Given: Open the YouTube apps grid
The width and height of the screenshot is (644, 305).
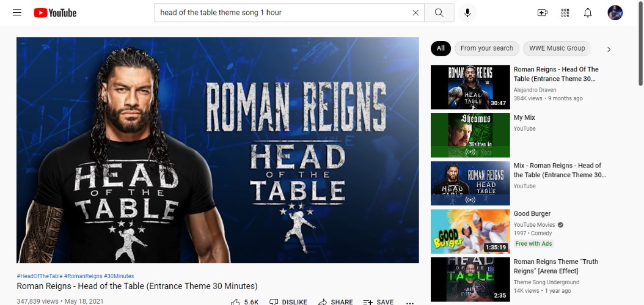Looking at the screenshot, I should point(565,13).
